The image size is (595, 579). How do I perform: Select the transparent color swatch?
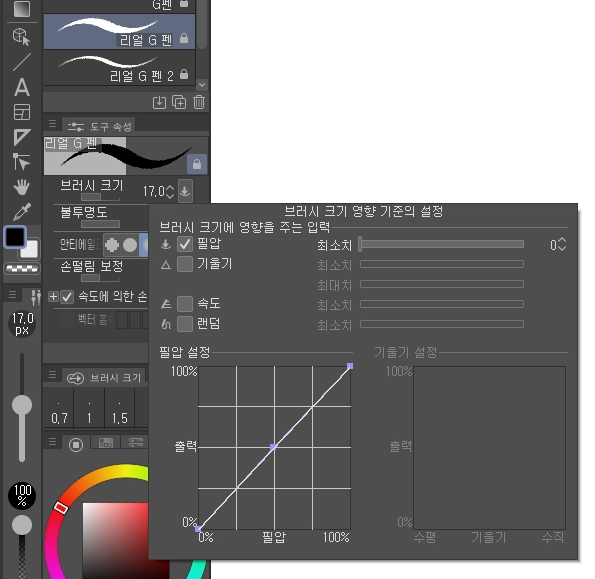(22, 269)
